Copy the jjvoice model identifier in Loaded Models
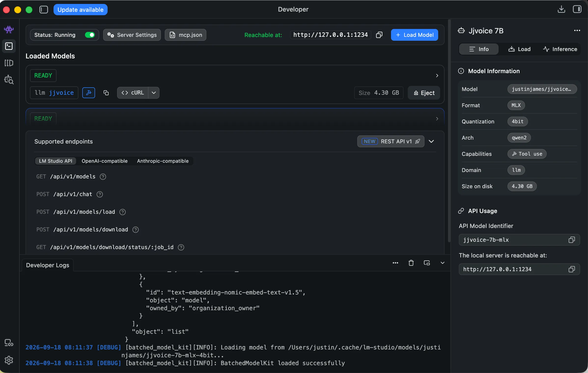 point(106,93)
